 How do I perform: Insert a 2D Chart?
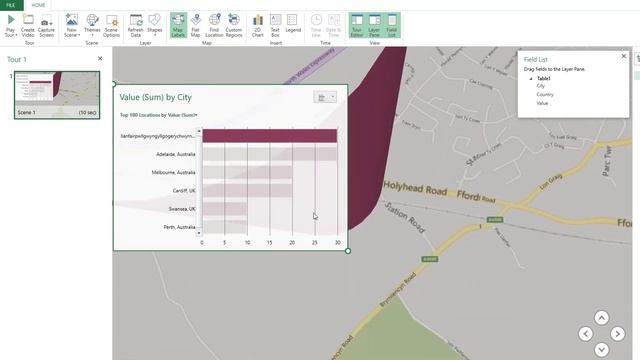pyautogui.click(x=258, y=26)
